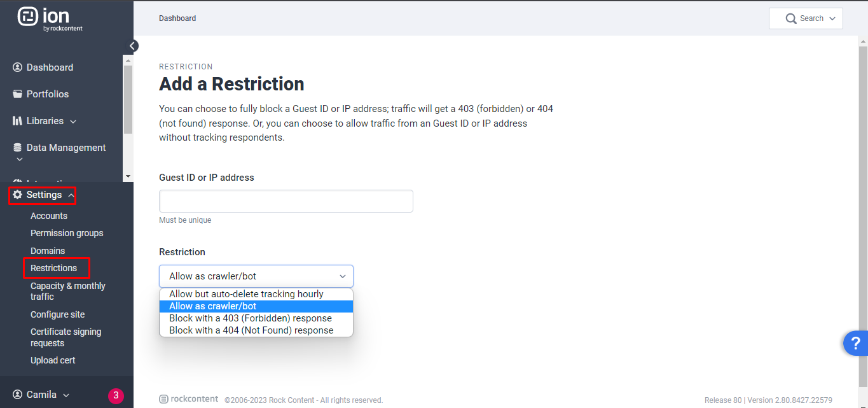Click the search magnifier icon
This screenshot has width=868, height=408.
click(x=791, y=19)
